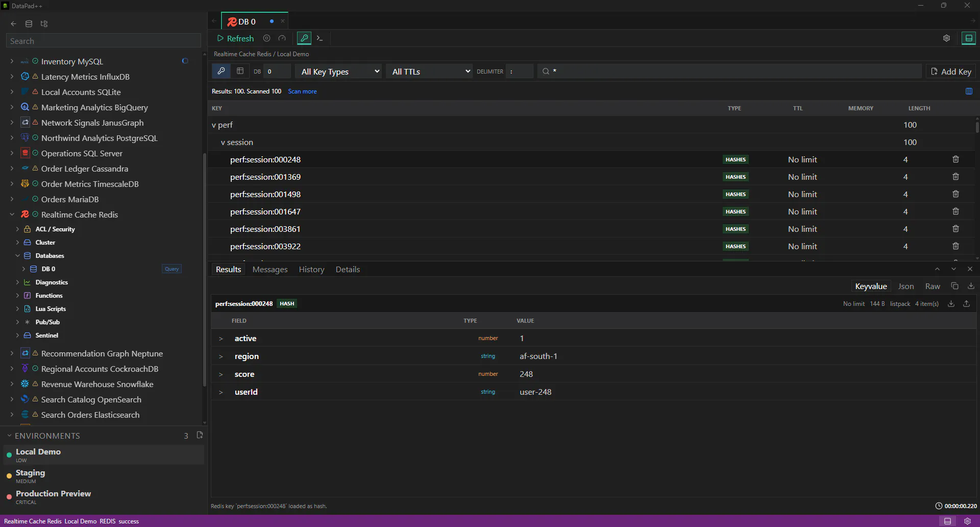Collapse Databases tree node
Screen dimensions: 980x527
point(17,255)
